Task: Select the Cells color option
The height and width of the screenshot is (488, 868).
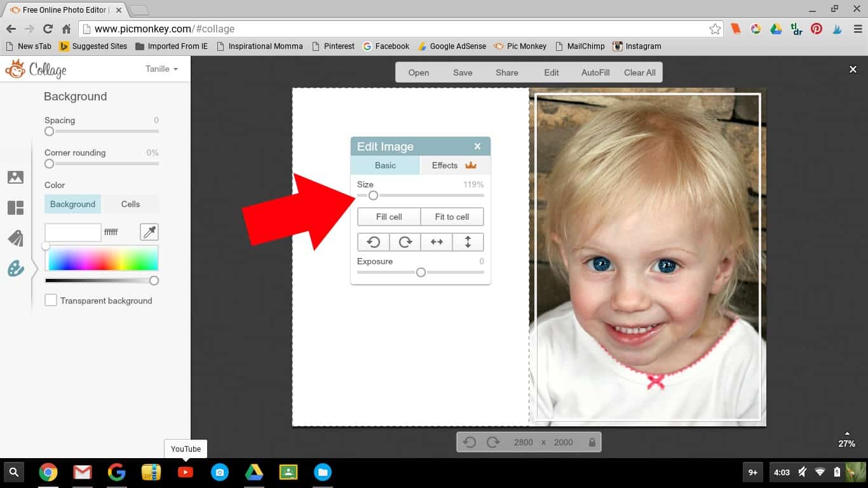Action: [130, 204]
